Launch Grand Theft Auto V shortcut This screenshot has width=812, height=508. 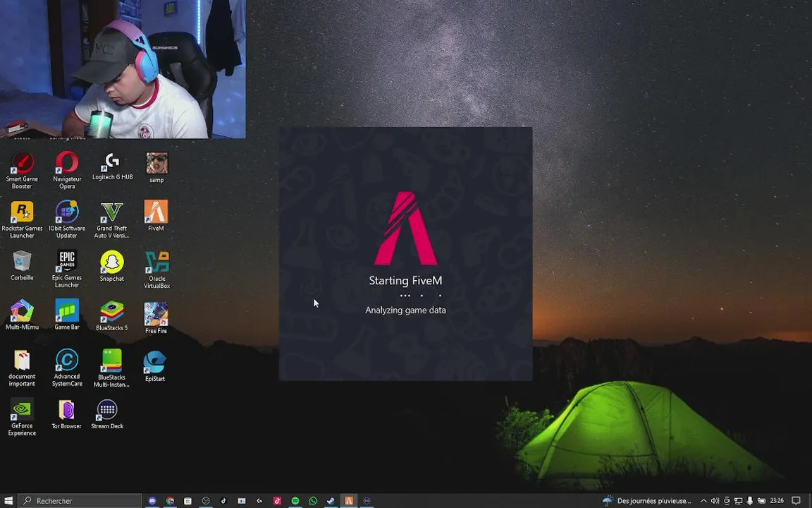(x=112, y=220)
